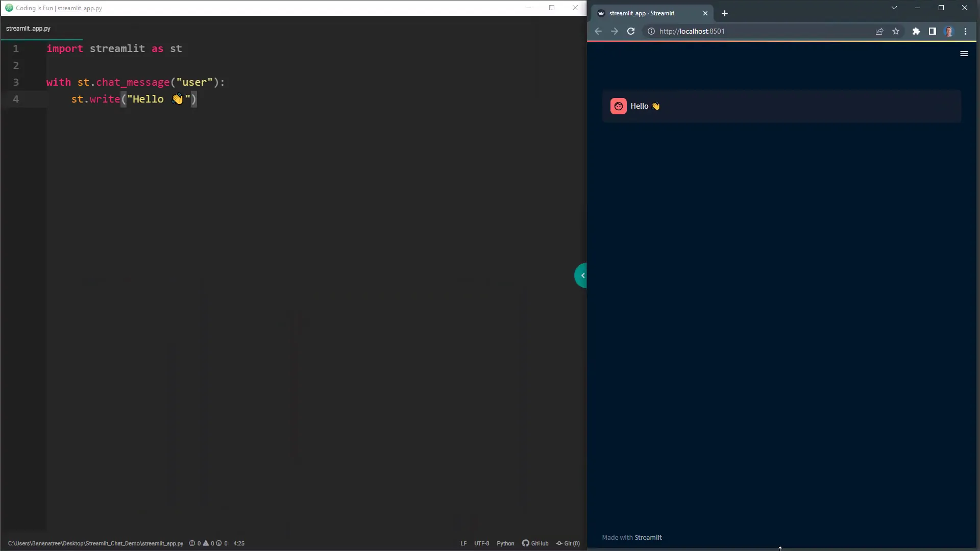
Task: Open the Streamlit app hamburger menu
Action: click(964, 54)
